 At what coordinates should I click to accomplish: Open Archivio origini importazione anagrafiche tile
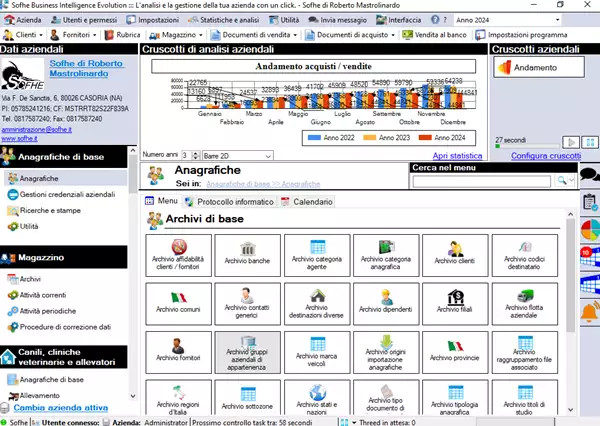386,353
